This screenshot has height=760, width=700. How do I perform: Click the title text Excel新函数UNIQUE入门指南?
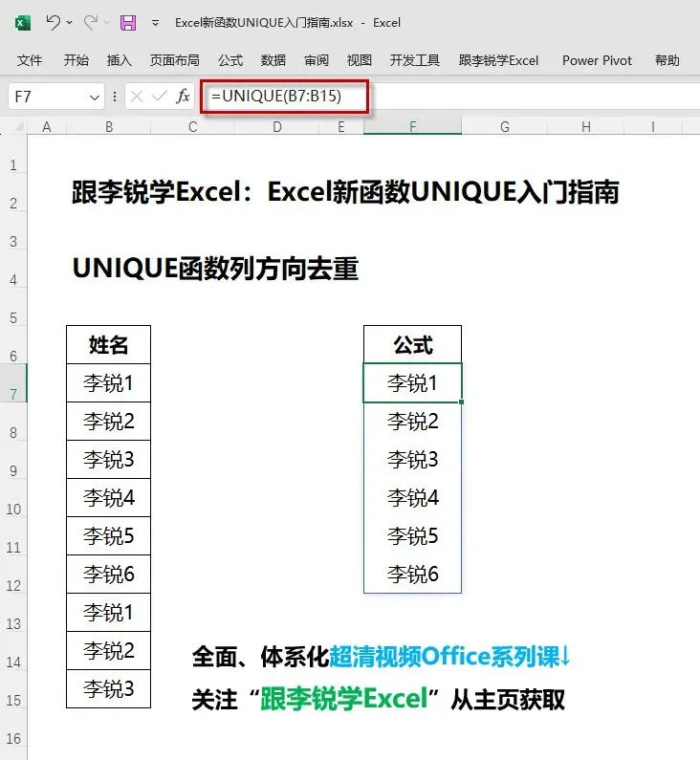coord(443,192)
